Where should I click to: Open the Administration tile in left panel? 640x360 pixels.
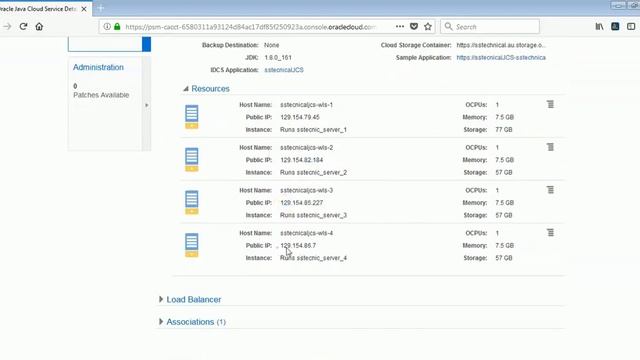[x=98, y=67]
